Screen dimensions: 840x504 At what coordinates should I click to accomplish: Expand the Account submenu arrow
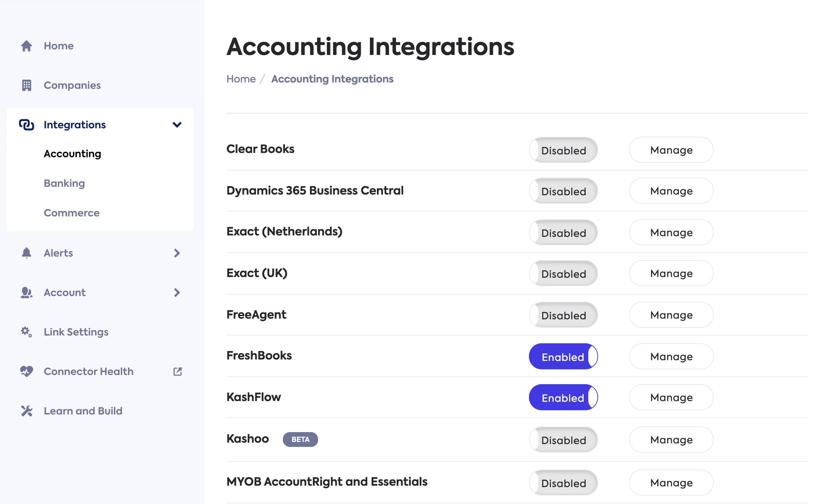[177, 293]
